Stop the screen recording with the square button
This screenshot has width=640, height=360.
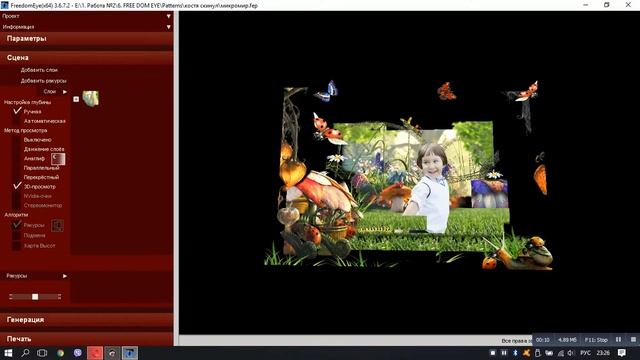633,340
